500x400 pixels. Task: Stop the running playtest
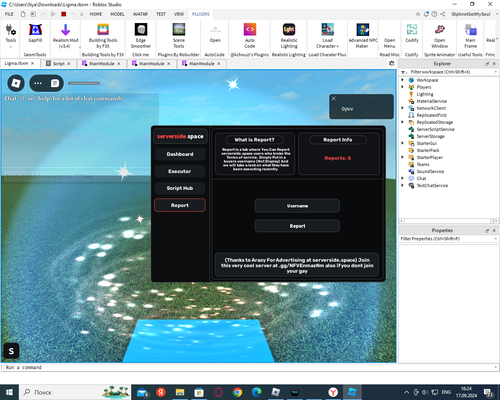pyautogui.click(x=63, y=14)
